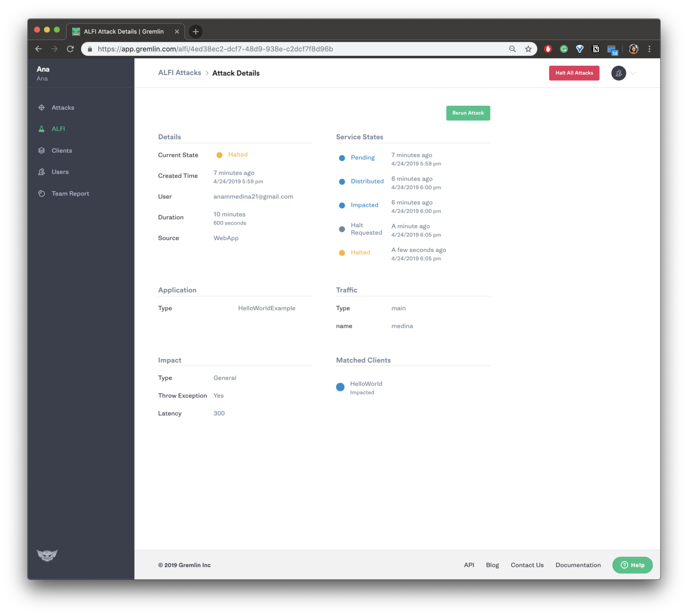The height and width of the screenshot is (616, 688).
Task: Click the blue dot beside Pending state
Action: click(342, 158)
